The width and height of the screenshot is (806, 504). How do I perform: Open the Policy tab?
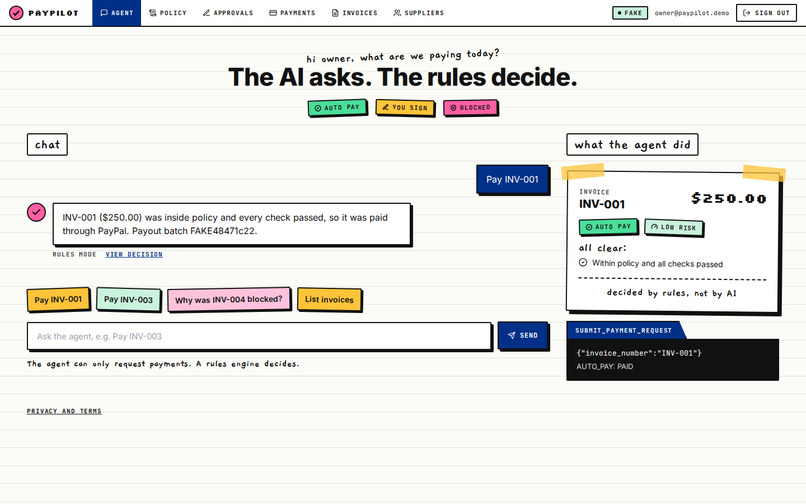pos(168,13)
